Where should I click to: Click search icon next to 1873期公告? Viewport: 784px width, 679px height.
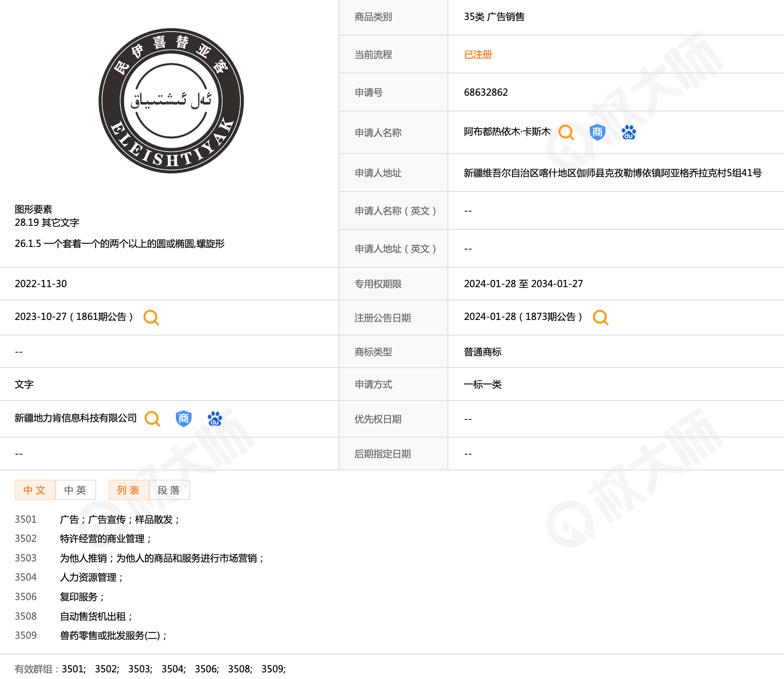[x=600, y=317]
